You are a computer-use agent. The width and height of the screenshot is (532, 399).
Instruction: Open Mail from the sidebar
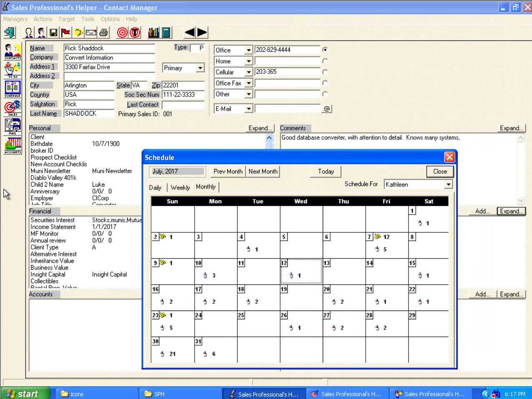click(13, 127)
